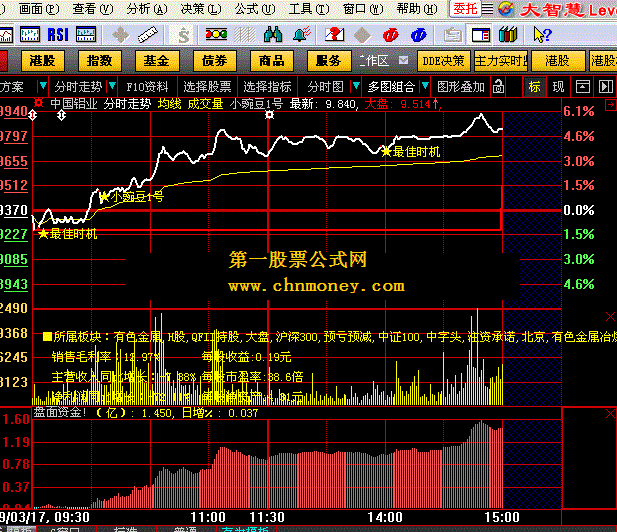Screen dimensions: 617x532
Task: Expand the 方案 dropdown arrow
Action: coord(42,86)
